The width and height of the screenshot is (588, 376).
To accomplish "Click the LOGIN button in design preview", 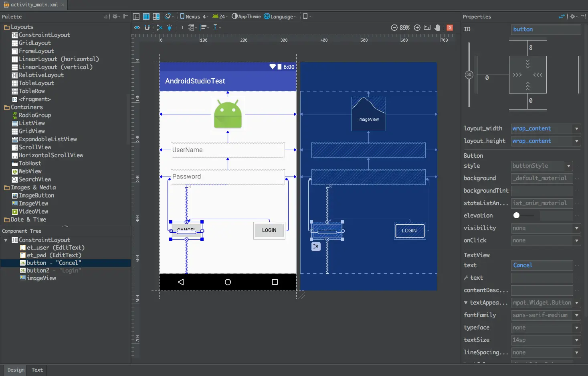I will coord(269,230).
